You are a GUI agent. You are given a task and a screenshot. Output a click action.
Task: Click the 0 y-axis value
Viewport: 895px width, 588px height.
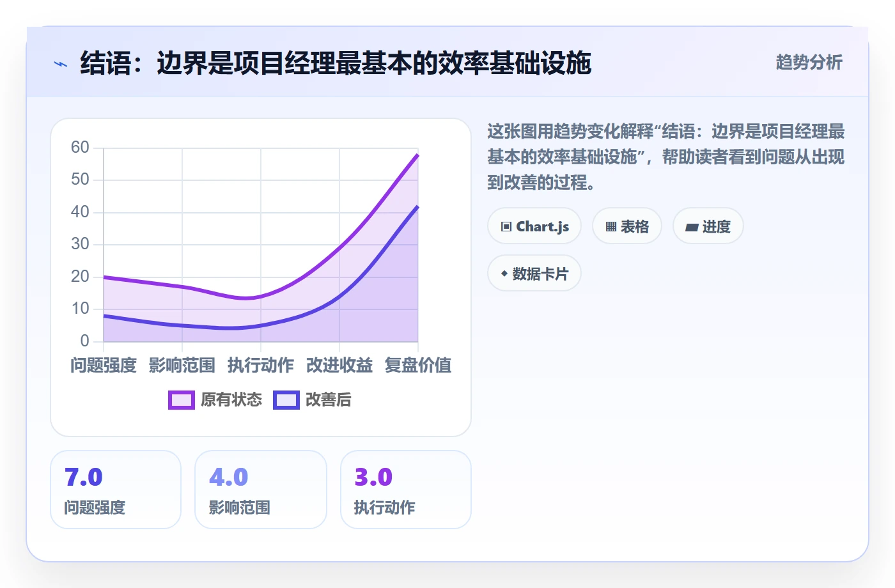tap(84, 341)
